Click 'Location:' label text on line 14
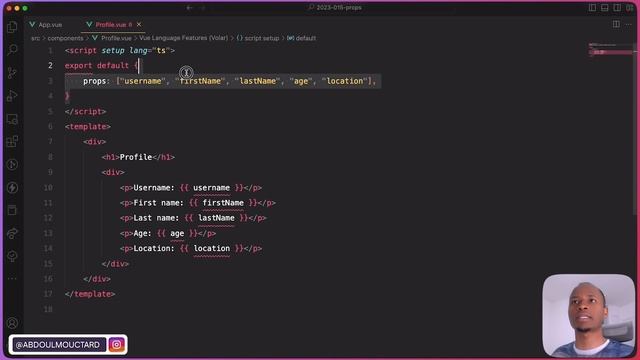Viewport: 640px width, 360px height. coord(154,249)
